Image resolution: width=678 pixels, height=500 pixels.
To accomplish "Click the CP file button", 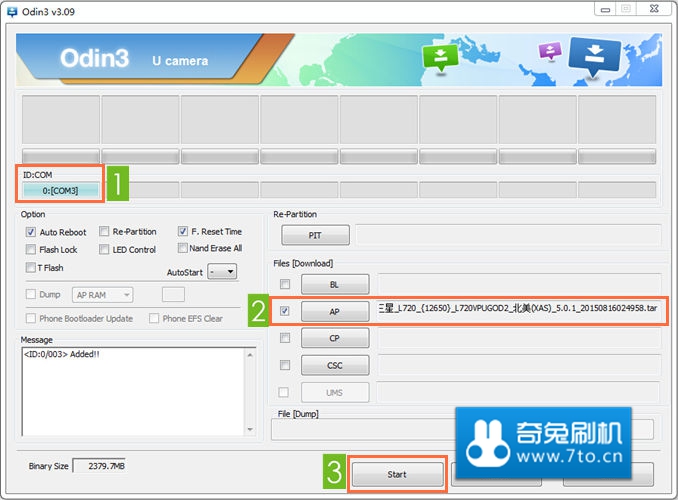I will coord(335,338).
